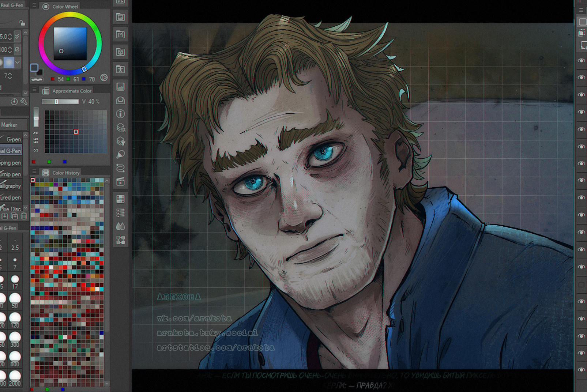Adjust the opacity 100 stepper arrows

10,49
